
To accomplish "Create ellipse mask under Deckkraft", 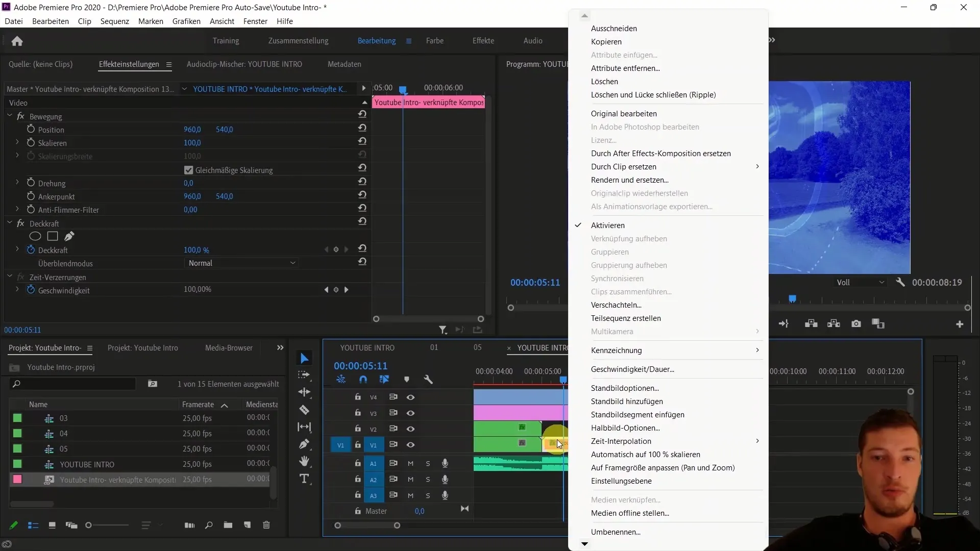I will coord(35,236).
